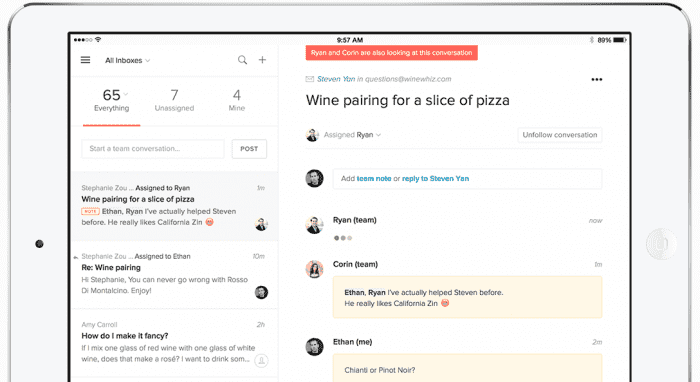700x382 pixels.
Task: Open the hamburger menu icon
Action: (x=85, y=60)
